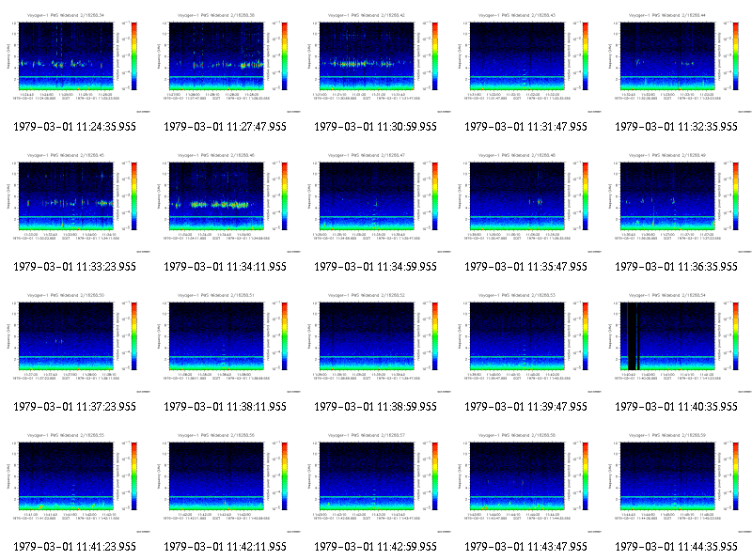Open the spectrogram thumbnail for 11:32:35.955
Screen dimensions: 752x560
tap(677, 62)
